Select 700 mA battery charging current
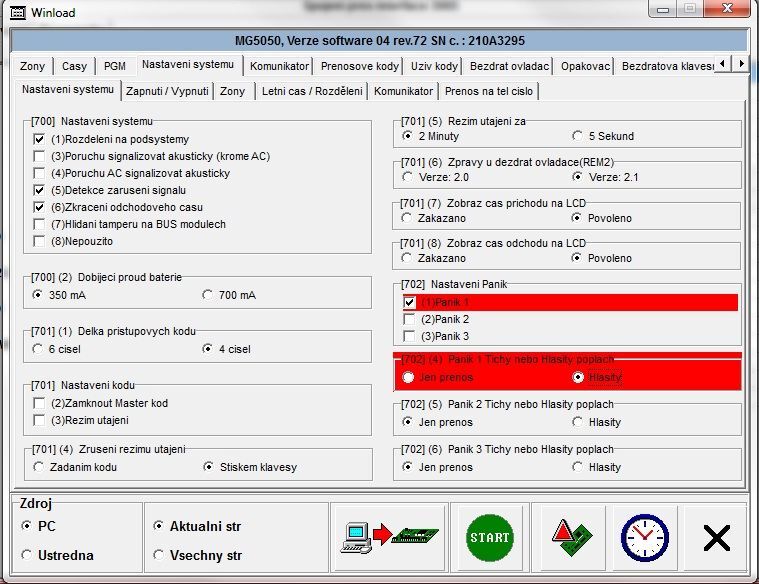 208,295
